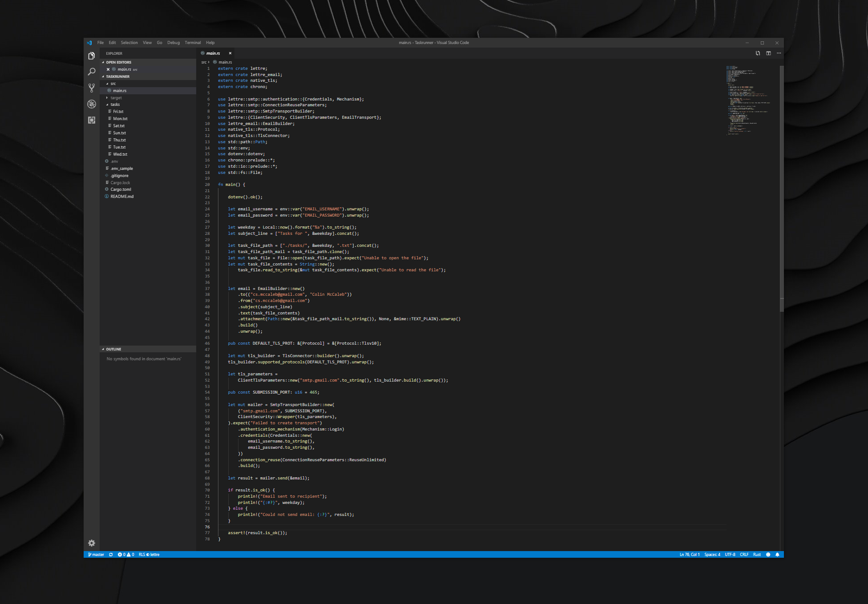This screenshot has height=604, width=868.
Task: Expand the target folder
Action: [148, 98]
